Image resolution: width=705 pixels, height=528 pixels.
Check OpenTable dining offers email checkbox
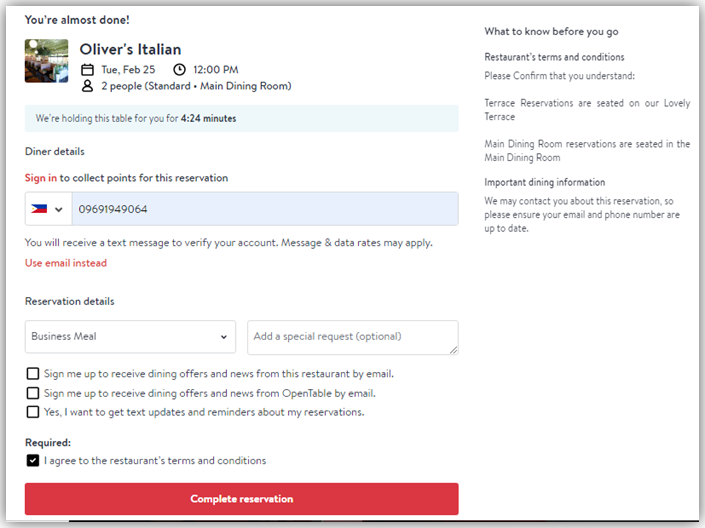pos(33,393)
